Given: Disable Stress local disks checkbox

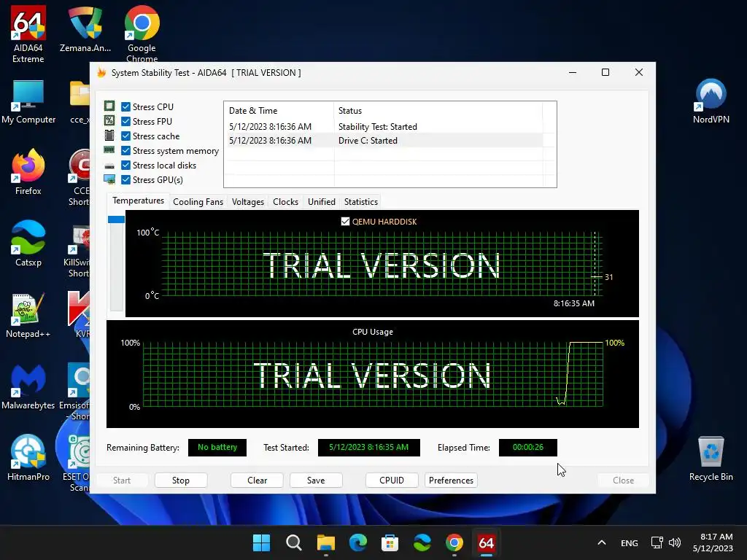Looking at the screenshot, I should pyautogui.click(x=125, y=166).
